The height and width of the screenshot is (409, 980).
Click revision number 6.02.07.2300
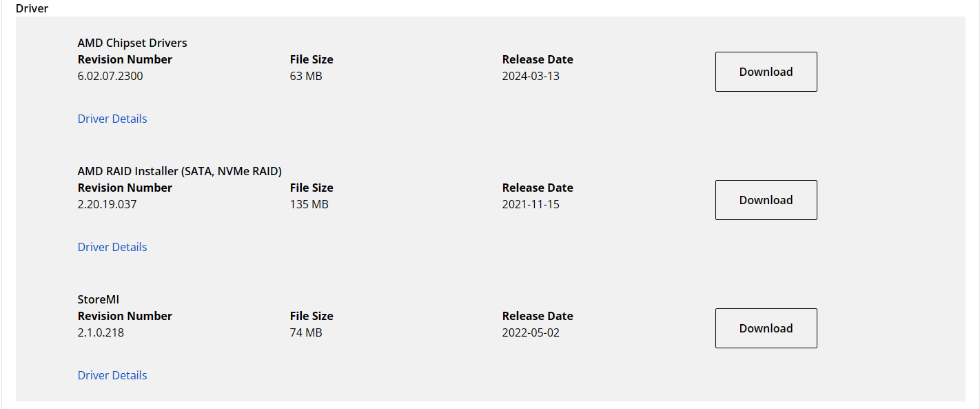(110, 76)
